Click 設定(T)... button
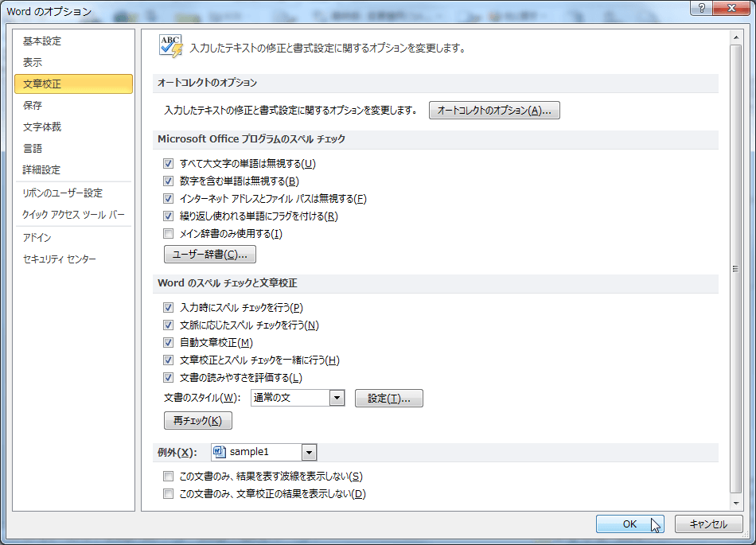This screenshot has height=545, width=756. [x=388, y=399]
